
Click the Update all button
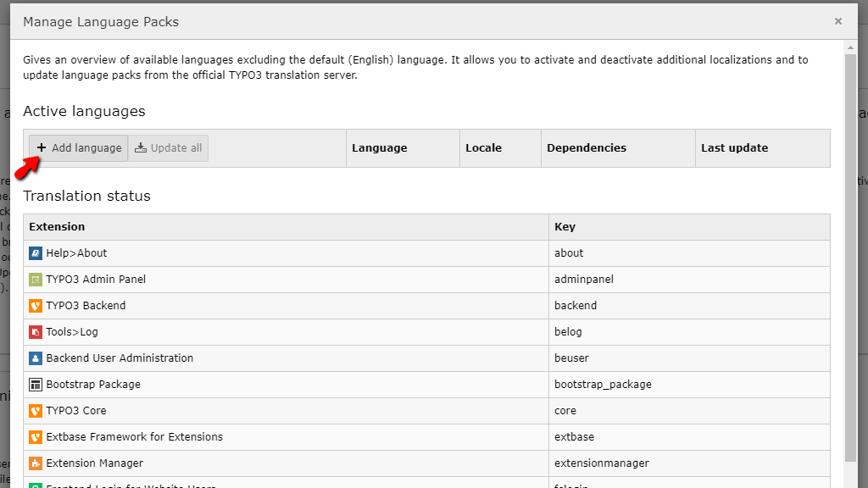[x=169, y=148]
